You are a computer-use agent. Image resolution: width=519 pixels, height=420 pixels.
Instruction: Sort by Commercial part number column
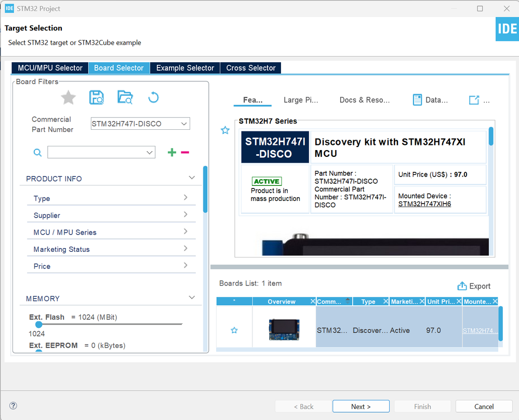334,301
